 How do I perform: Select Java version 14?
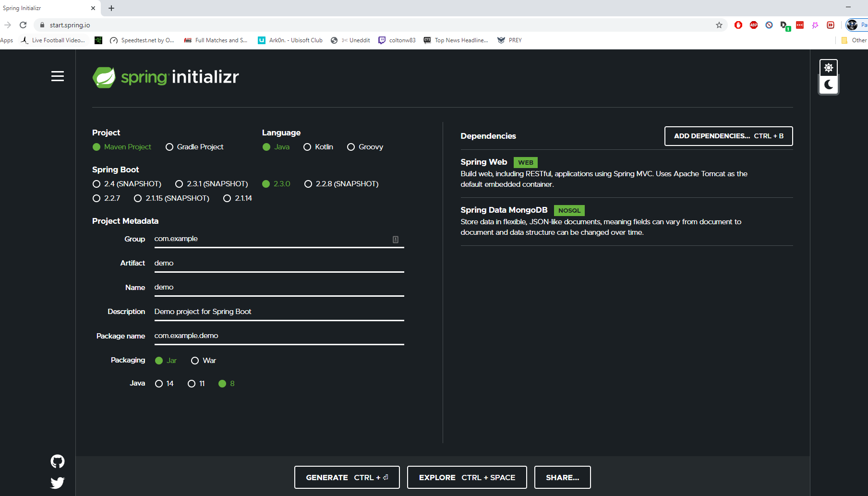tap(164, 384)
